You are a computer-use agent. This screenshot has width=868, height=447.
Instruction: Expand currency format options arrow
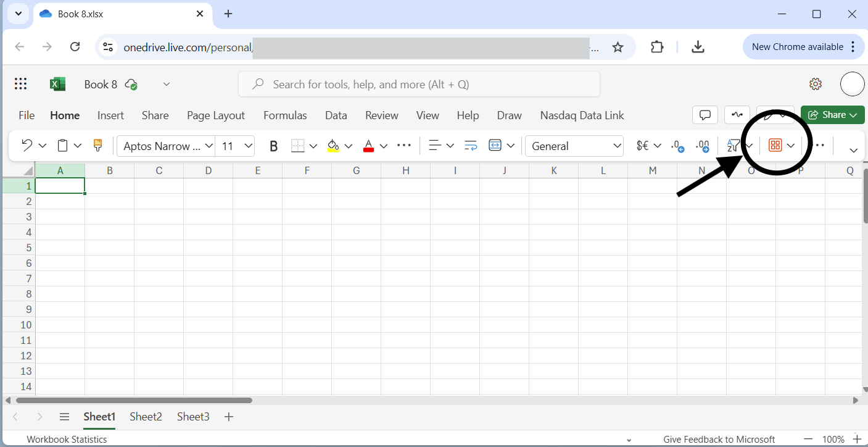[658, 146]
